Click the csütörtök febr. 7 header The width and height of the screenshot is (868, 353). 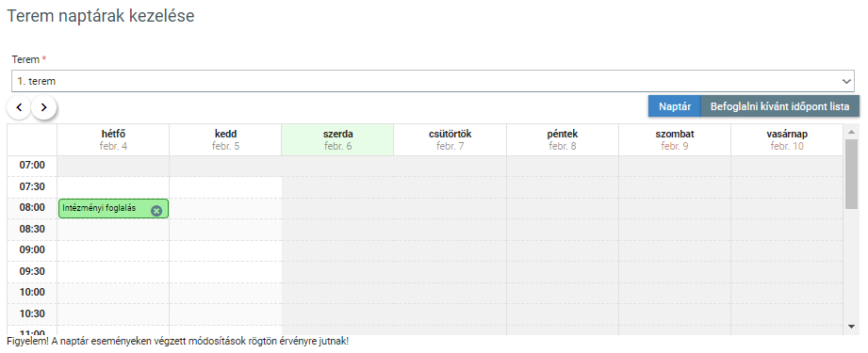click(x=450, y=140)
